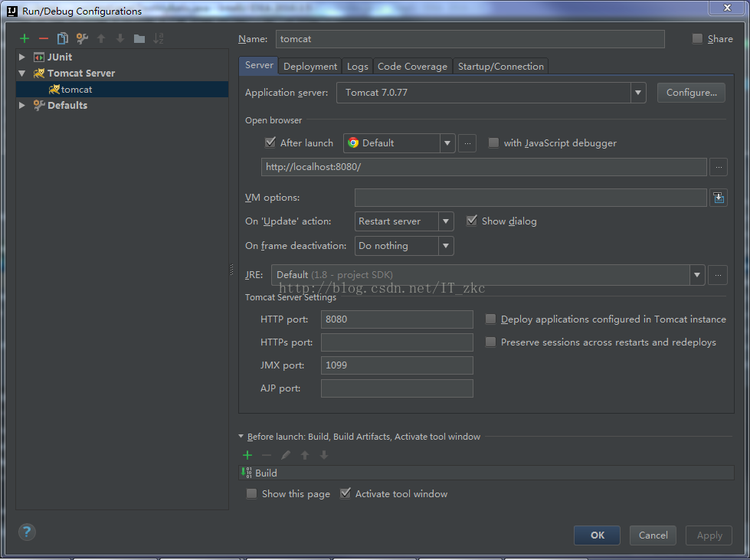Move configuration up in the tree toolbar
Image resolution: width=750 pixels, height=560 pixels.
[101, 39]
